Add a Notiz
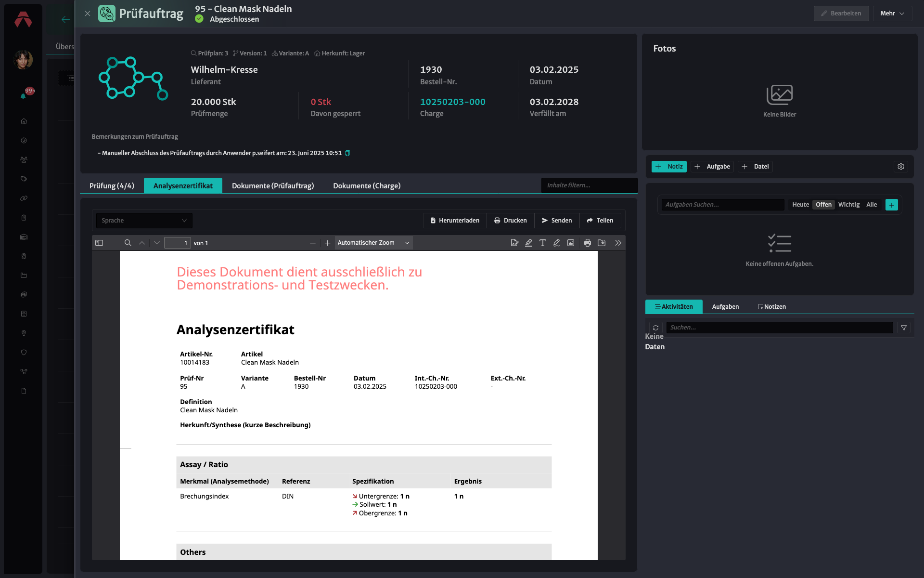Viewport: 924px width, 578px height. 669,167
